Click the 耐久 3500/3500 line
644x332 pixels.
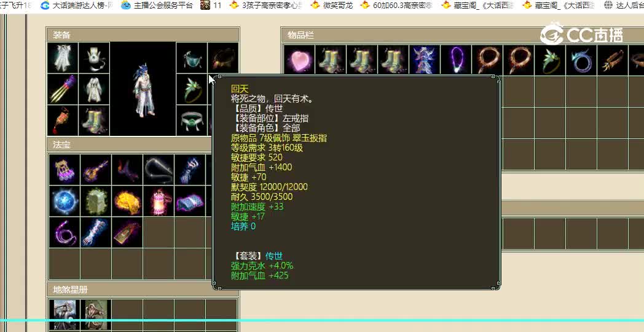coord(262,197)
